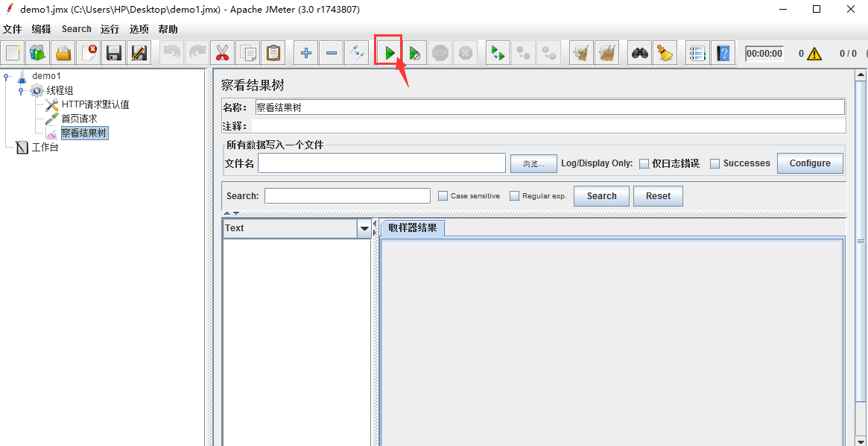This screenshot has height=446, width=868.
Task: Select HTTP请求默认值 in the tree
Action: pos(95,104)
